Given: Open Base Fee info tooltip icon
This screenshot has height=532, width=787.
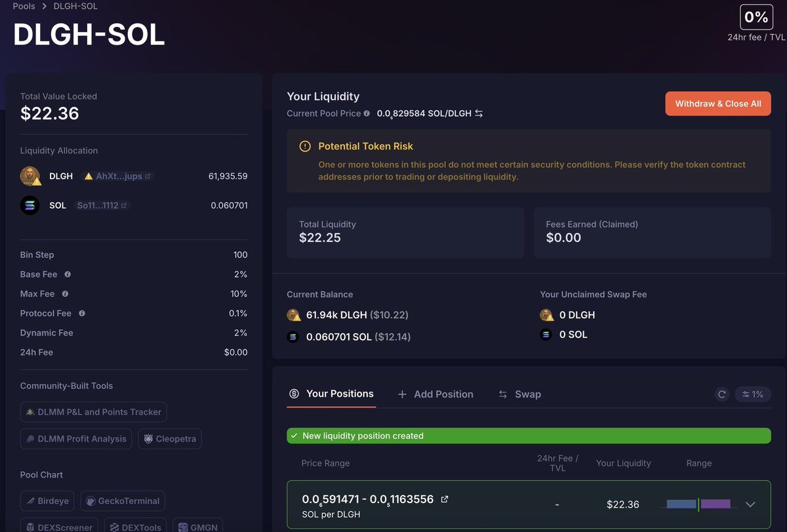Looking at the screenshot, I should coord(68,274).
